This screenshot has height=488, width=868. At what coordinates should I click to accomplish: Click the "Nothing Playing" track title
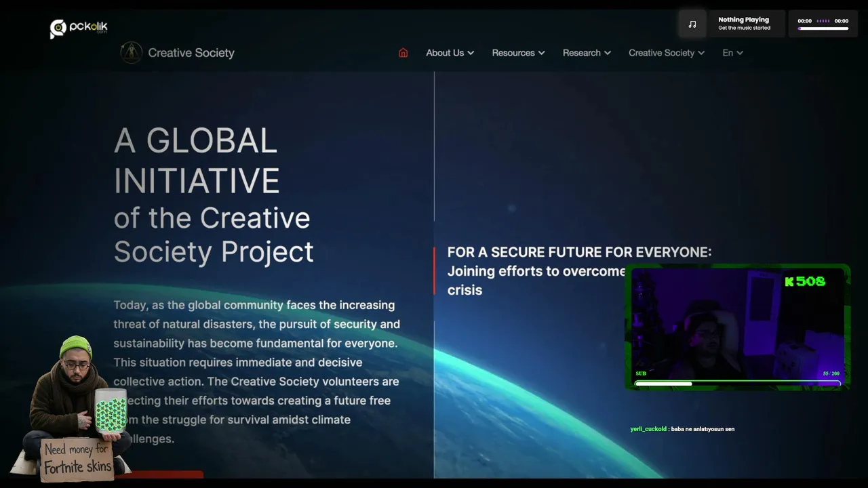pos(743,20)
